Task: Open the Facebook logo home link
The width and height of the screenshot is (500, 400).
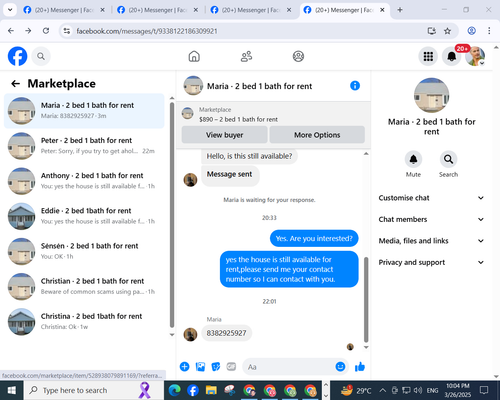Action: coord(17,56)
